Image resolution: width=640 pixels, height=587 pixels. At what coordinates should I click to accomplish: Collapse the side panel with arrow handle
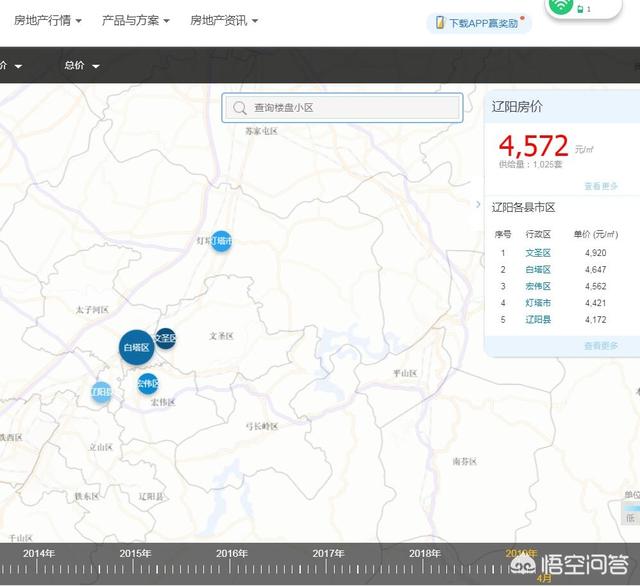point(478,204)
